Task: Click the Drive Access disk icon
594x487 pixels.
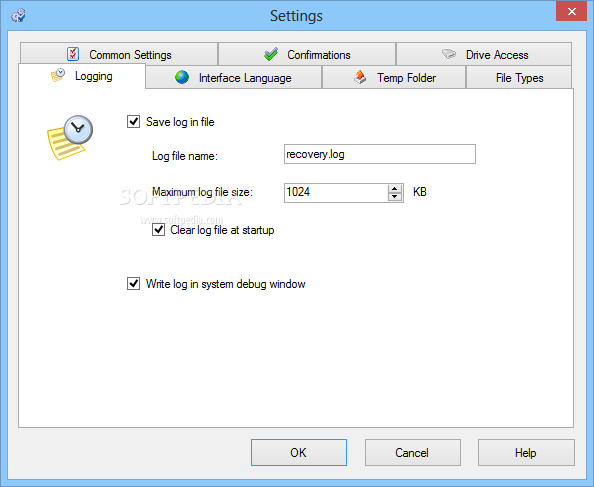Action: [x=449, y=54]
